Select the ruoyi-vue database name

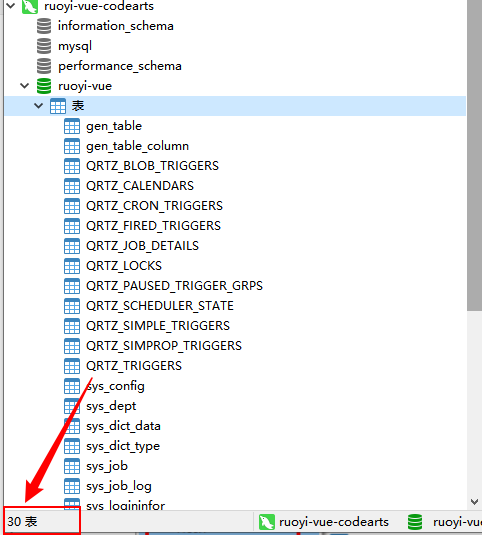[85, 86]
